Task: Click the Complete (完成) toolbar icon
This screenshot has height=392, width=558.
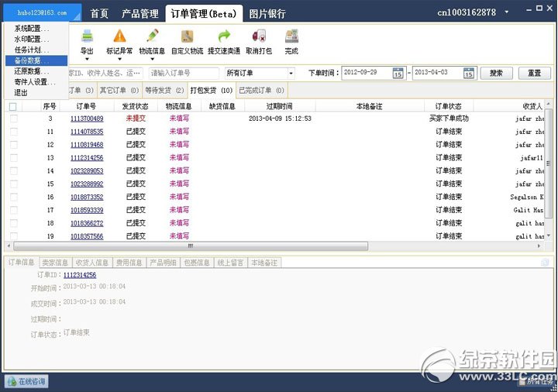Action: pyautogui.click(x=291, y=36)
